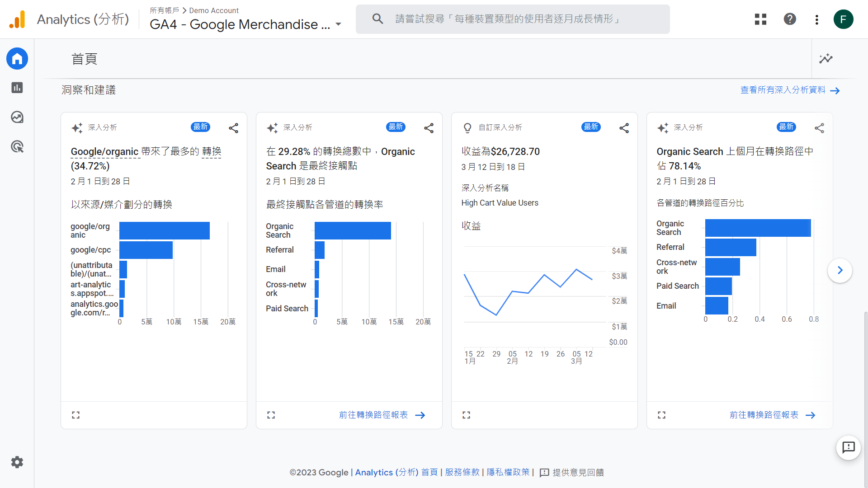Share the 78.14% conversion path insight card
Screen dimensions: 868x488
point(819,128)
